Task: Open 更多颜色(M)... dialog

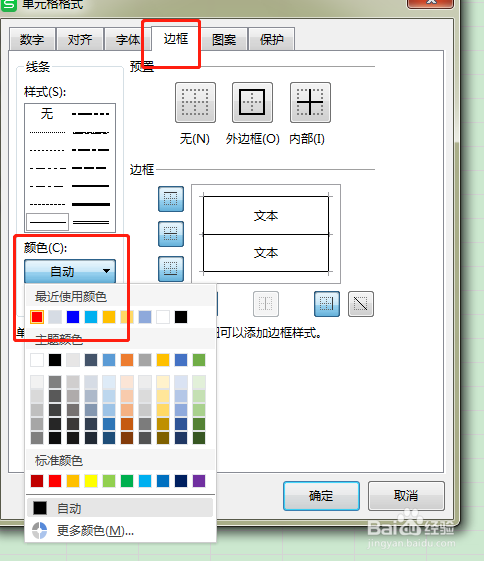Action: tap(120, 531)
